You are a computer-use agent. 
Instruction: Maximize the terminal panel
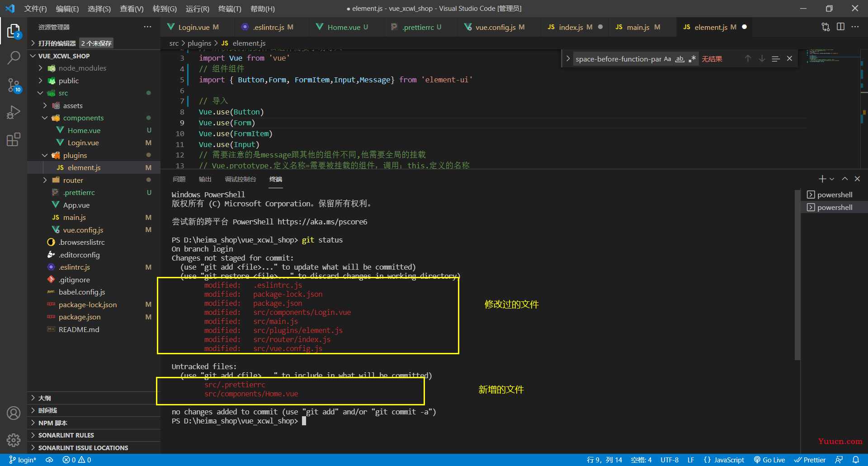pyautogui.click(x=844, y=179)
